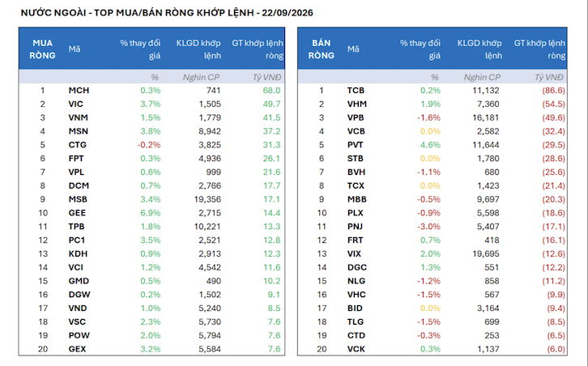
Task: Click stock code PC1
Action: [x=76, y=240]
